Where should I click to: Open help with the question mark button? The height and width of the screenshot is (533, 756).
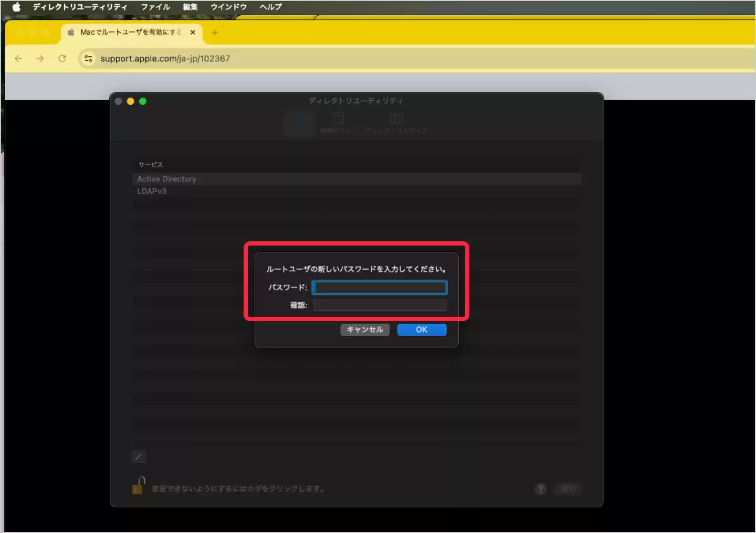coord(540,489)
